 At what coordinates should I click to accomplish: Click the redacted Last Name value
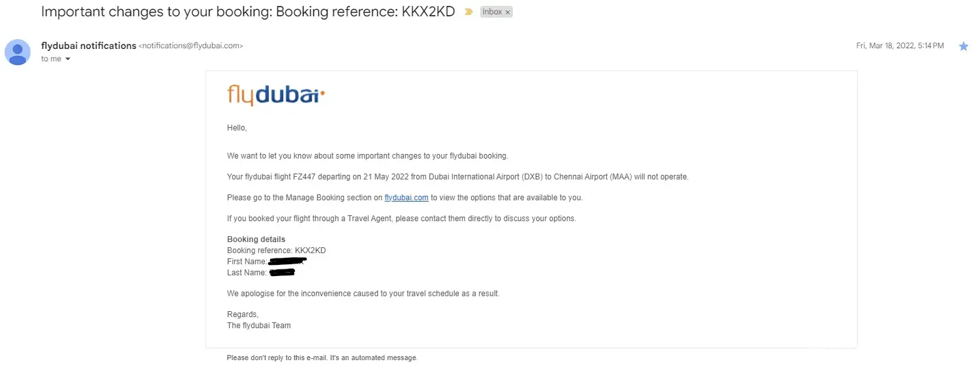(x=282, y=273)
